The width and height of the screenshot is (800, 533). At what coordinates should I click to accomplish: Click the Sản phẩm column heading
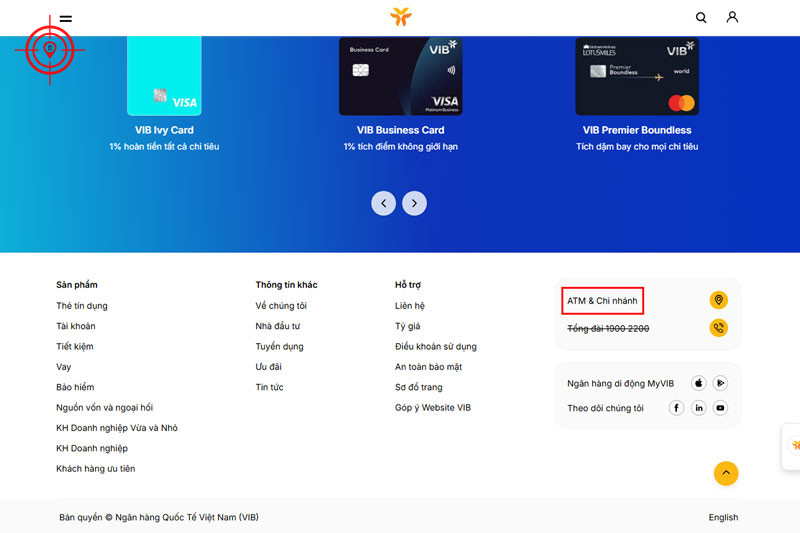point(77,285)
